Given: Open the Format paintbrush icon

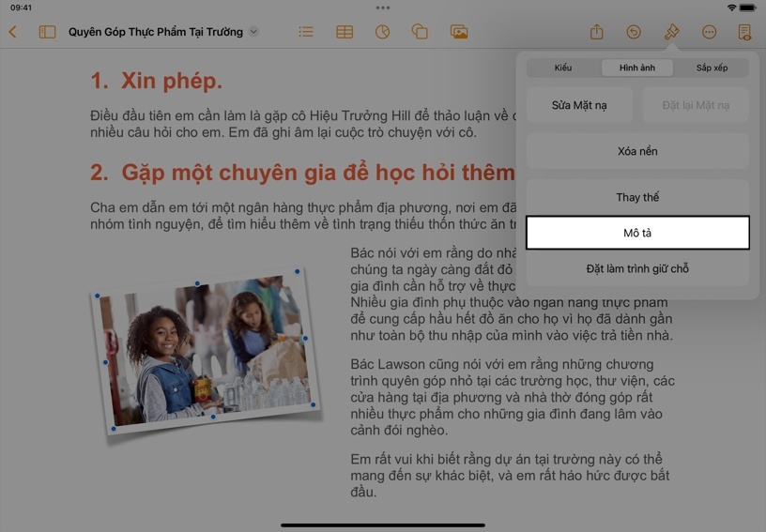Looking at the screenshot, I should [x=671, y=32].
